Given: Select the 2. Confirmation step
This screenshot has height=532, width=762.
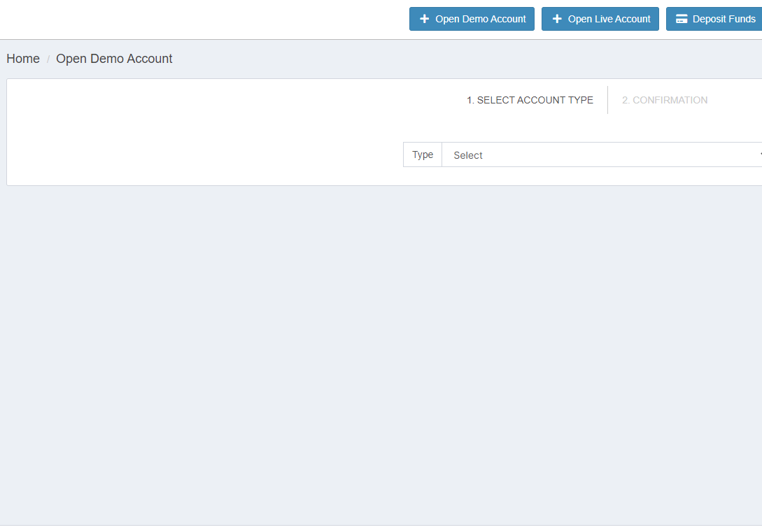Looking at the screenshot, I should tap(664, 100).
